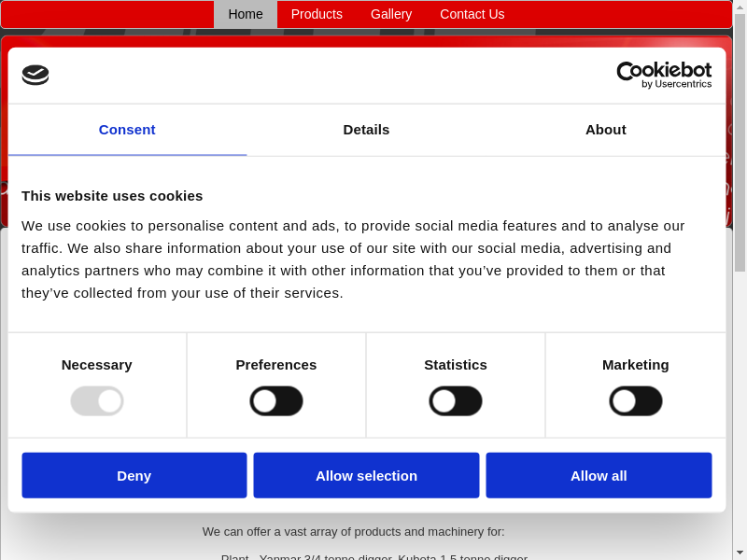
Task: Open the Products menu item
Action: coord(317,14)
